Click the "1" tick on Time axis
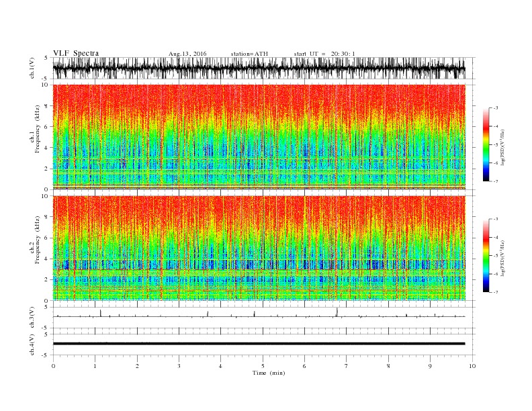Viewport: 532px width, 411px height. point(95,366)
